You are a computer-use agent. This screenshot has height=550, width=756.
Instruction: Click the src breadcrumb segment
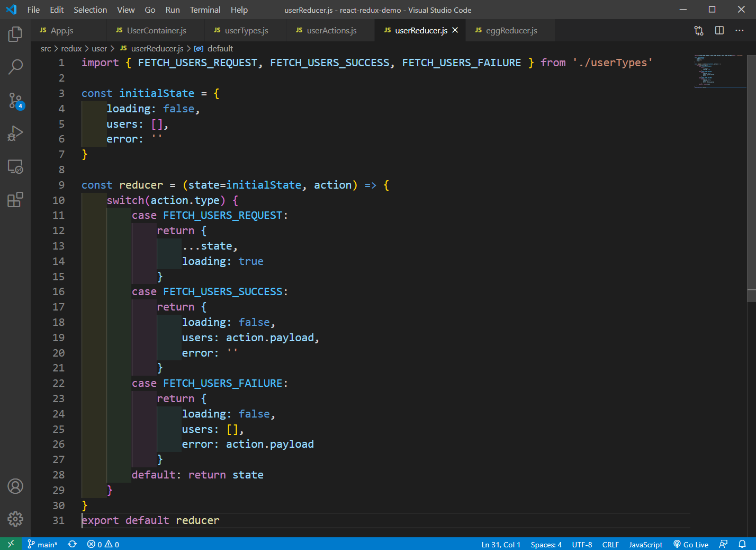(46, 48)
